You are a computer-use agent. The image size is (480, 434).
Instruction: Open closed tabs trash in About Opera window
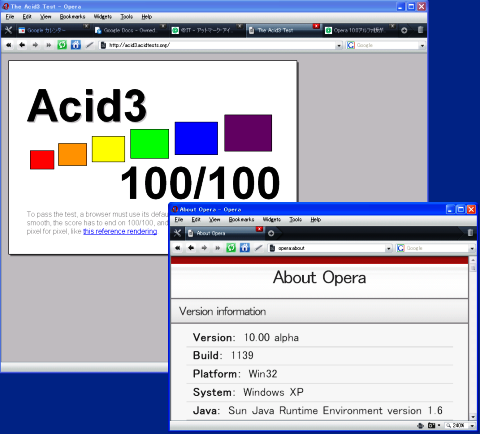470,233
